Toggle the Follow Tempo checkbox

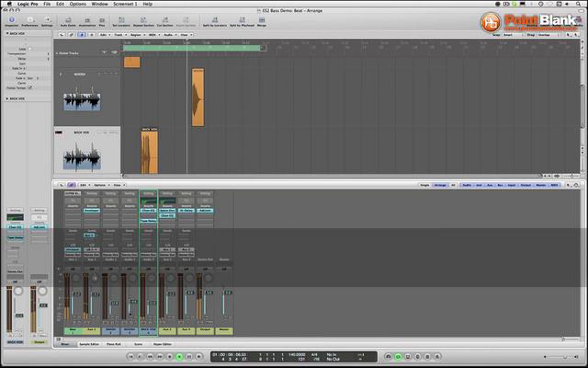(x=30, y=88)
